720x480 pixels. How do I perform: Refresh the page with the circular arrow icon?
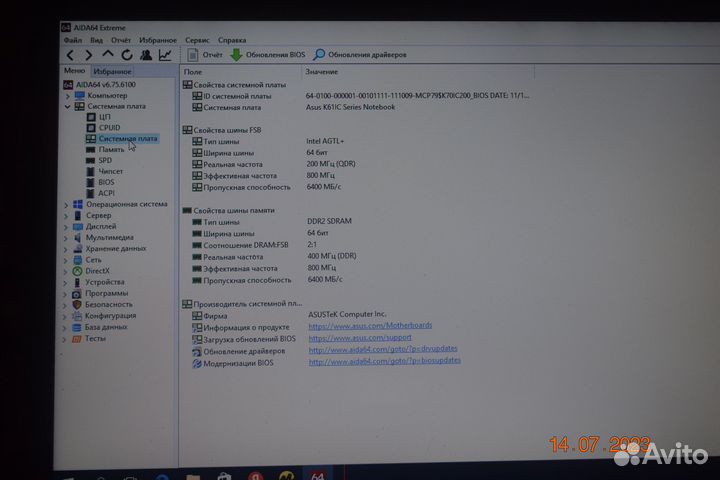[127, 55]
